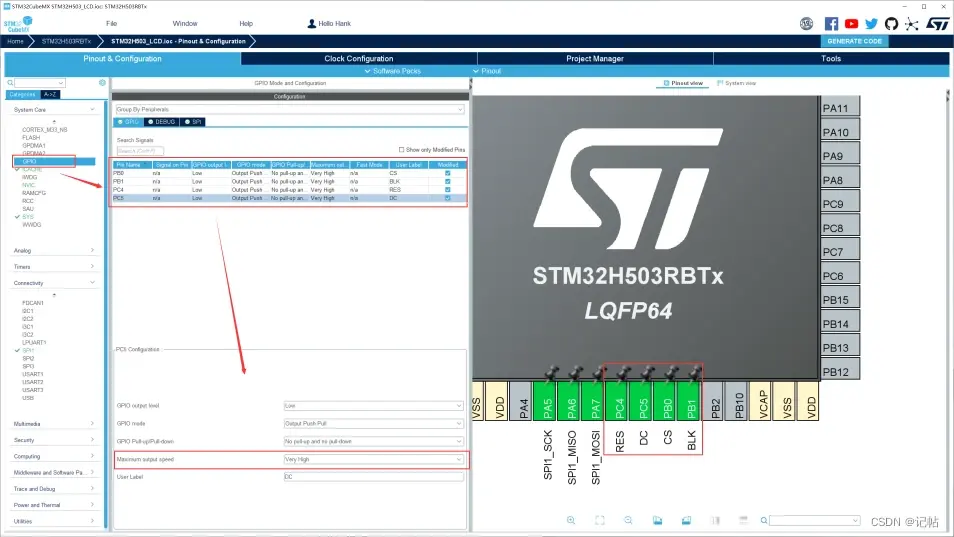The height and width of the screenshot is (537, 954).
Task: Open the Group By Peripherals dropdown
Action: click(x=290, y=109)
